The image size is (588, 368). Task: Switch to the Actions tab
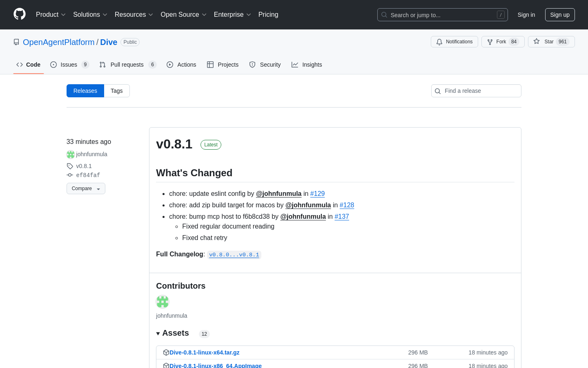click(181, 65)
